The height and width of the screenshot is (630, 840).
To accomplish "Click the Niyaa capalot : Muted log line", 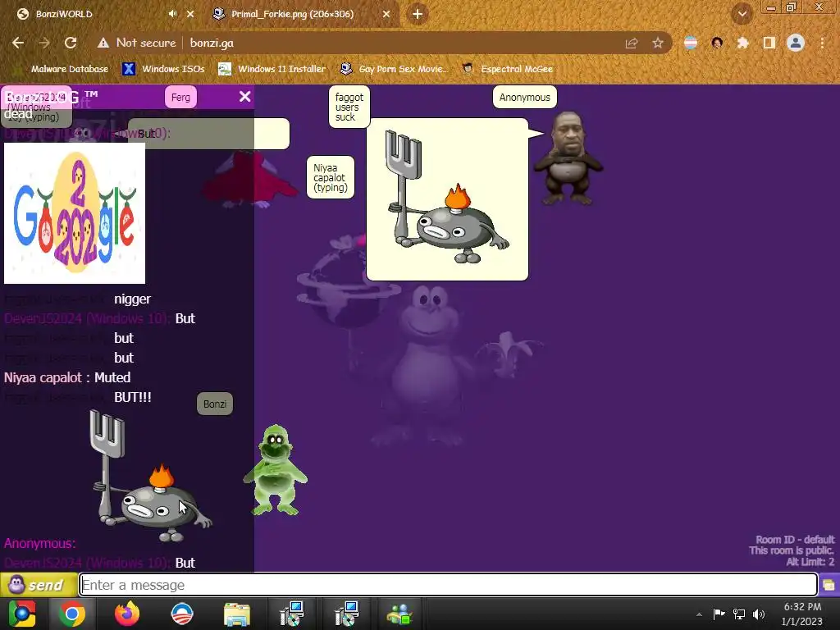I will 67,377.
